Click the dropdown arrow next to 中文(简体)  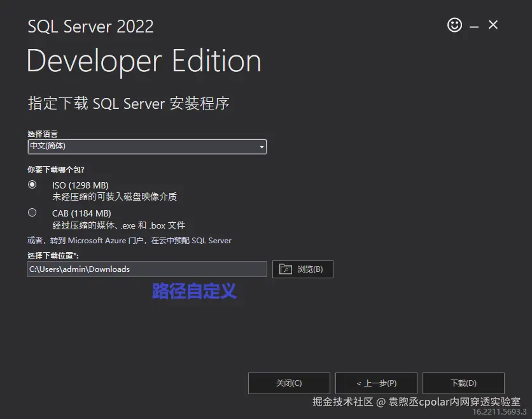[x=262, y=147]
